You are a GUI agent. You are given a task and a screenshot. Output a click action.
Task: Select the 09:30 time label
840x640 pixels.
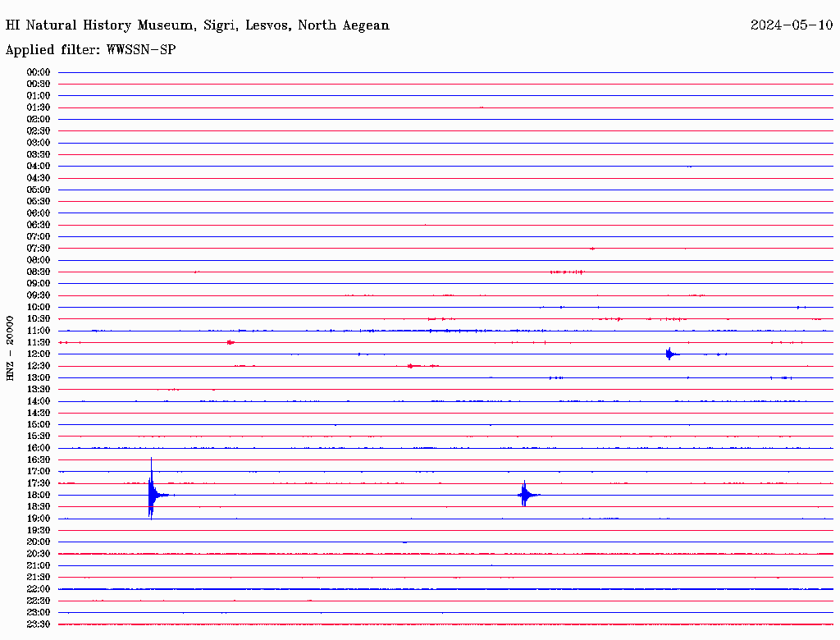coord(39,295)
